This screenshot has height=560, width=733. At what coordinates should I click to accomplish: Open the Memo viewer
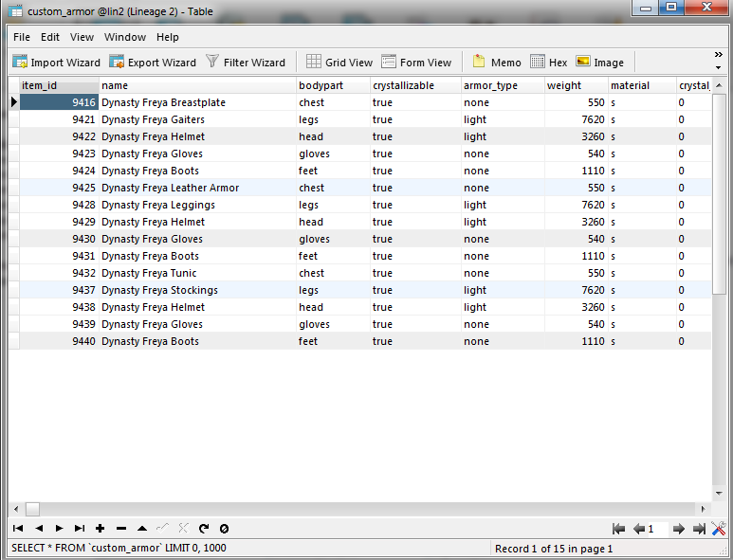pos(497,63)
